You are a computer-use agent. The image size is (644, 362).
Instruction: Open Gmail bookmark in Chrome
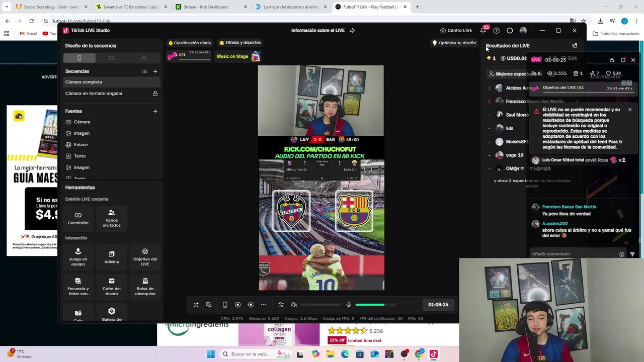[x=28, y=34]
